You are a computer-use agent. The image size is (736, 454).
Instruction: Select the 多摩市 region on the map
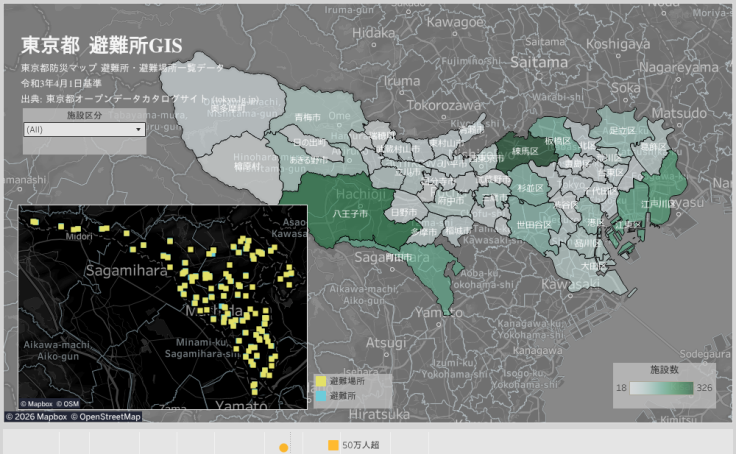tap(423, 232)
